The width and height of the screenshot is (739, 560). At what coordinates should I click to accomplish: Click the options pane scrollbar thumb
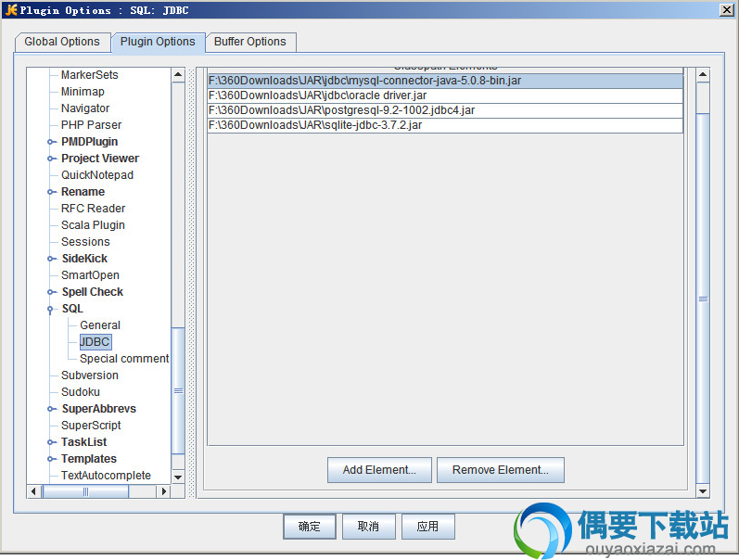click(x=703, y=299)
